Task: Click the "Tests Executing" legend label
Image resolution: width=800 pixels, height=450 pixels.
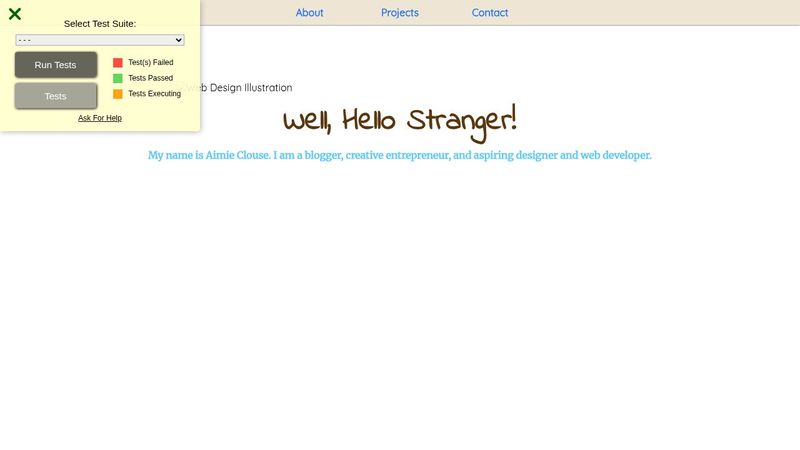Action: 155,94
